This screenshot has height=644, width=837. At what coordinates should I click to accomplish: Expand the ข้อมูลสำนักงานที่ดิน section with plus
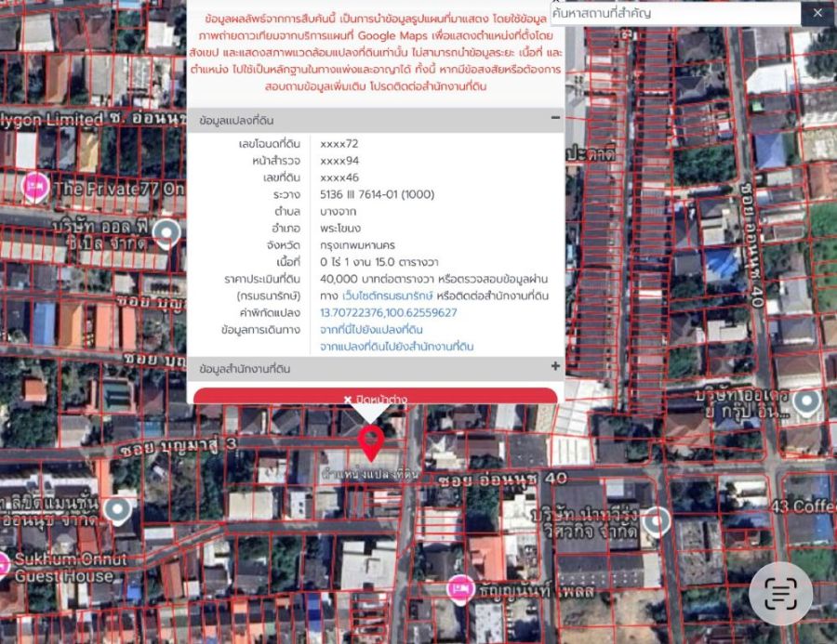point(555,367)
